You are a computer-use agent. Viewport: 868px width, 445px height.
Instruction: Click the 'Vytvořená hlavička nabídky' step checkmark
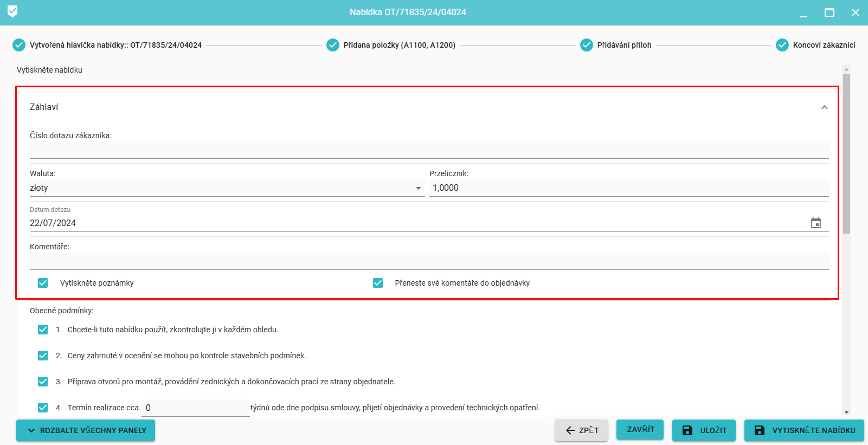click(x=19, y=45)
